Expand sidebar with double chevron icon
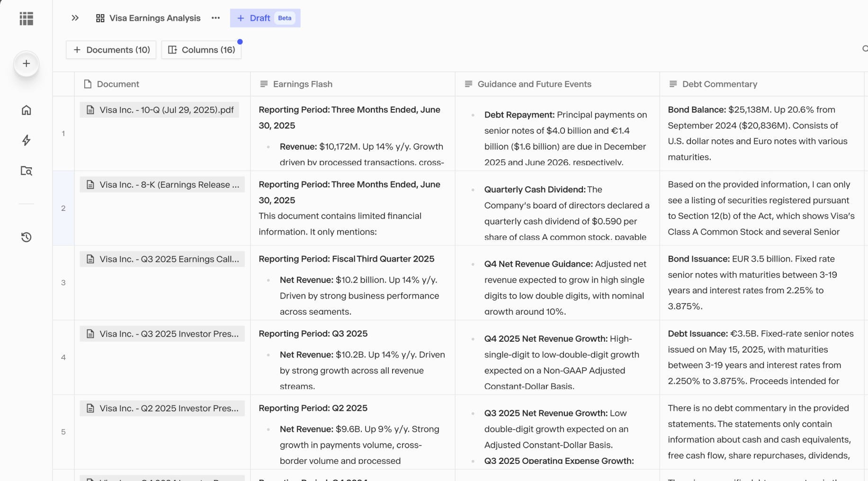The height and width of the screenshot is (481, 868). (x=75, y=18)
